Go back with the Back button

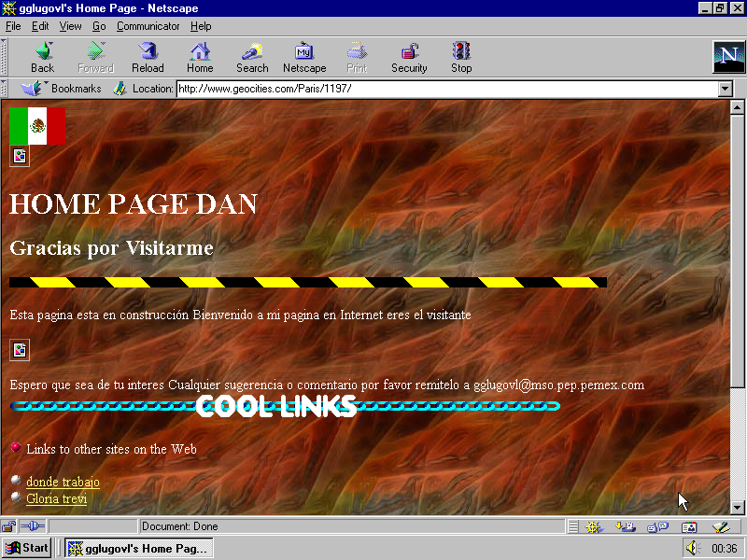click(x=43, y=57)
